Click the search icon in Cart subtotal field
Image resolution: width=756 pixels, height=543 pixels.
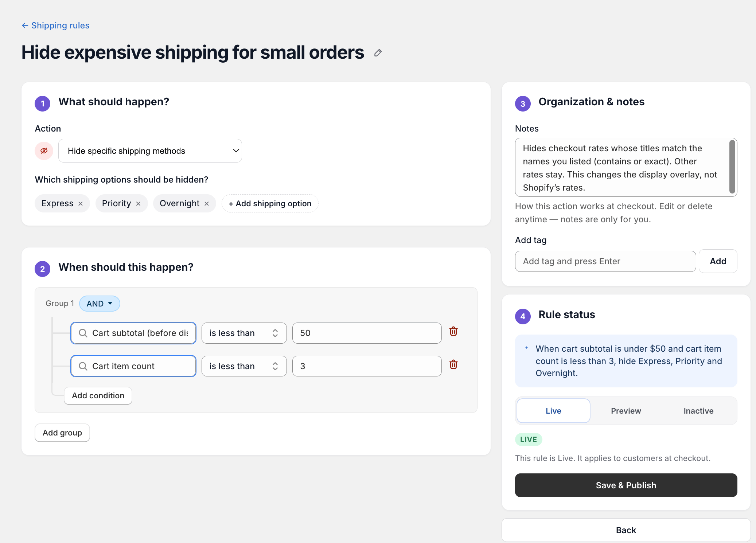tap(83, 333)
